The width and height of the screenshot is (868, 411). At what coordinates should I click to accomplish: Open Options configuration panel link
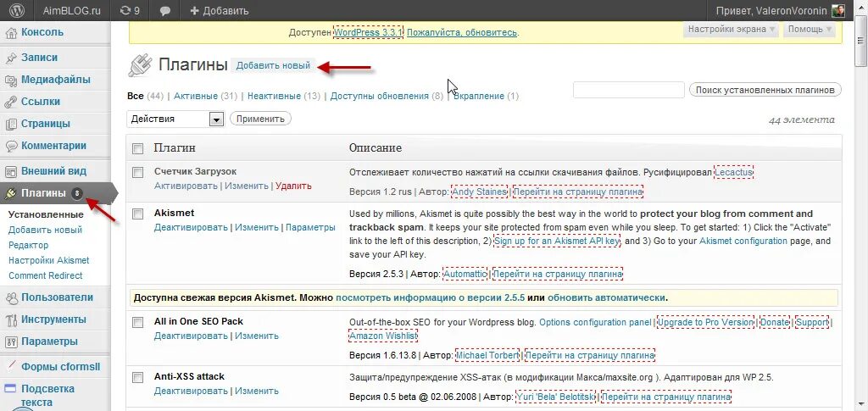pos(595,322)
